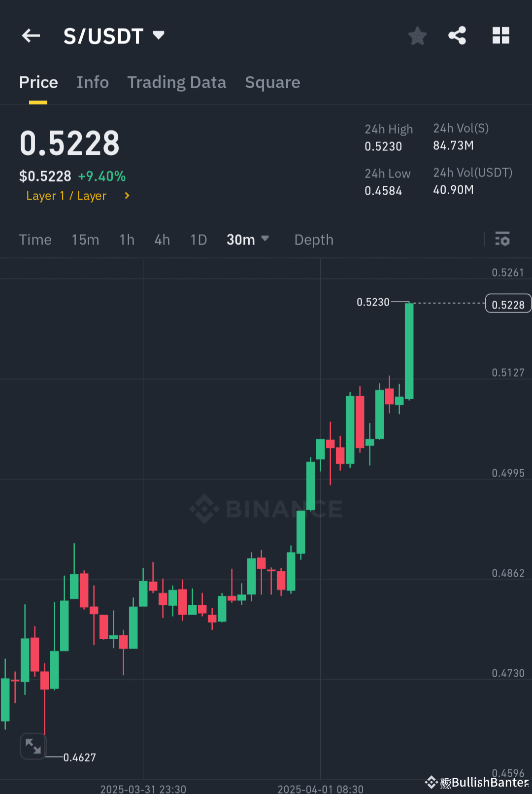Expand the 30m interval dropdown

(x=248, y=240)
